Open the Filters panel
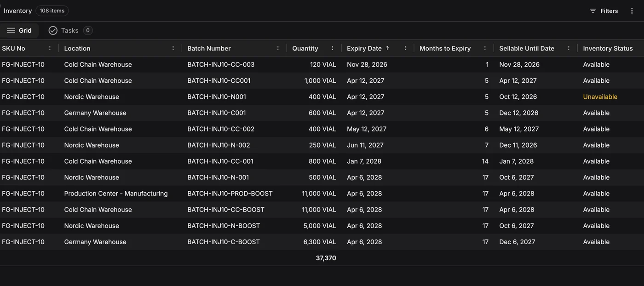The height and width of the screenshot is (286, 644). [604, 11]
